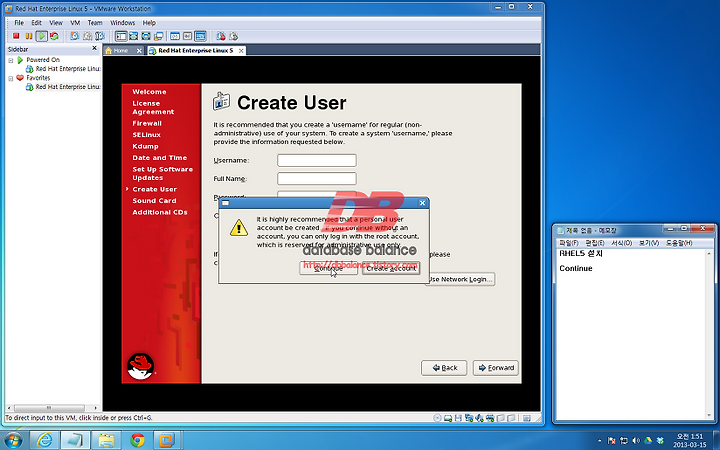
Task: Click the Forward button
Action: pyautogui.click(x=496, y=368)
